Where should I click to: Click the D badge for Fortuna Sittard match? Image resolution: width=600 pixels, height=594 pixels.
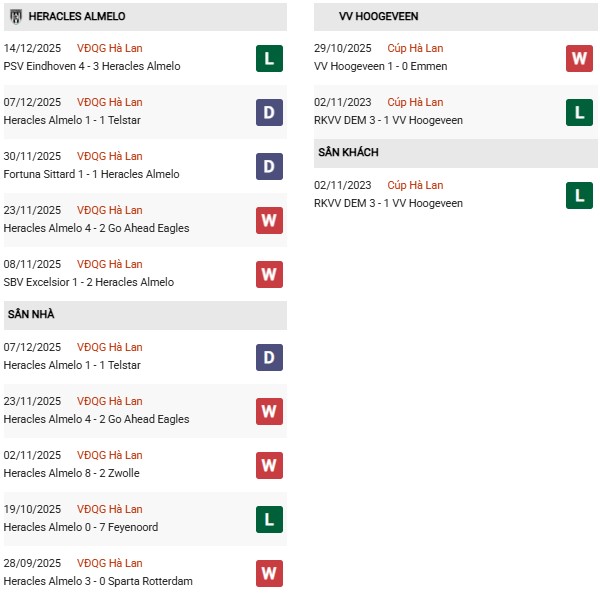click(x=269, y=166)
